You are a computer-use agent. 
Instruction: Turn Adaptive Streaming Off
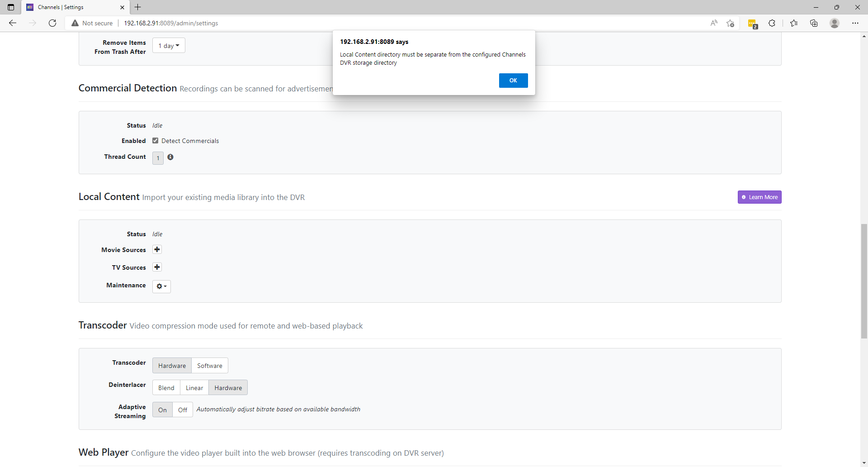183,410
